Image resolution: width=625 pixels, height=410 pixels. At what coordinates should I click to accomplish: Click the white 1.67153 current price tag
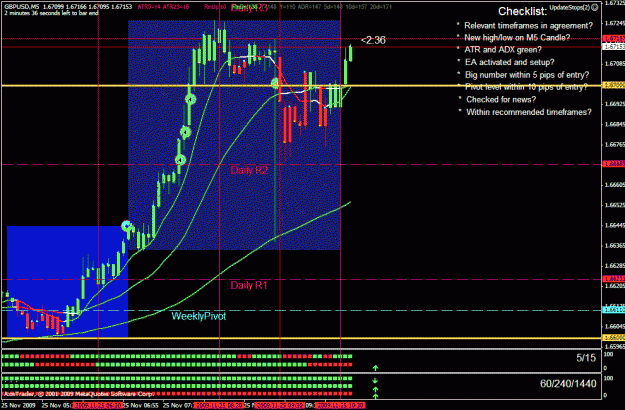[x=613, y=47]
